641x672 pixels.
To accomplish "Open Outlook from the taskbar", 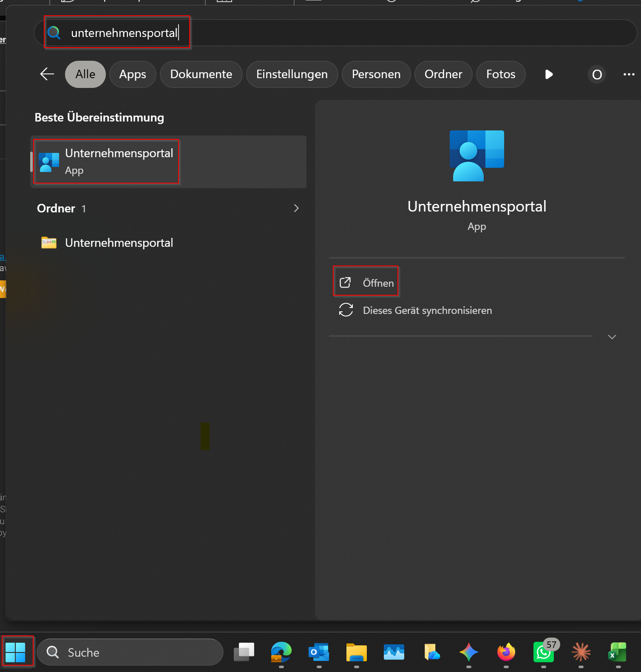I will point(319,652).
